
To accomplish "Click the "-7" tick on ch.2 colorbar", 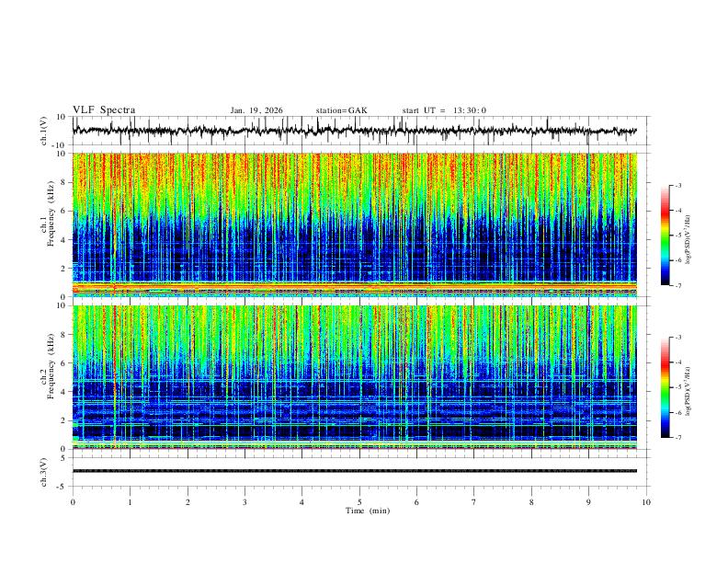I will tap(678, 437).
